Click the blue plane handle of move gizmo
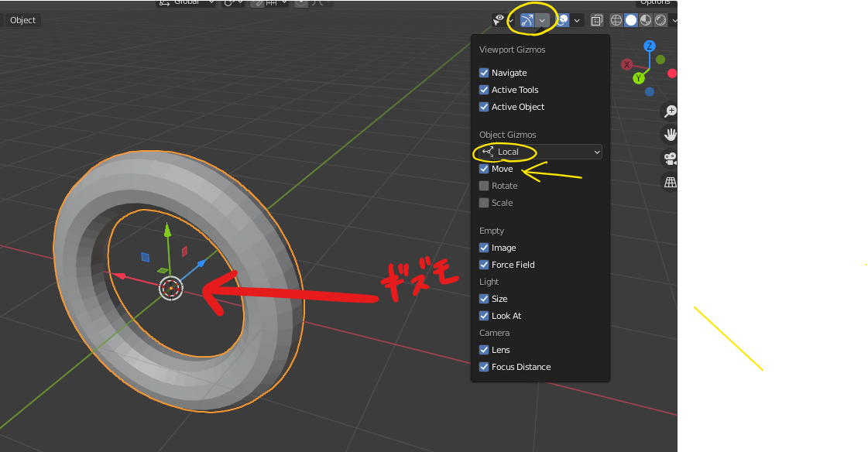The height and width of the screenshot is (452, 868). coord(145,257)
